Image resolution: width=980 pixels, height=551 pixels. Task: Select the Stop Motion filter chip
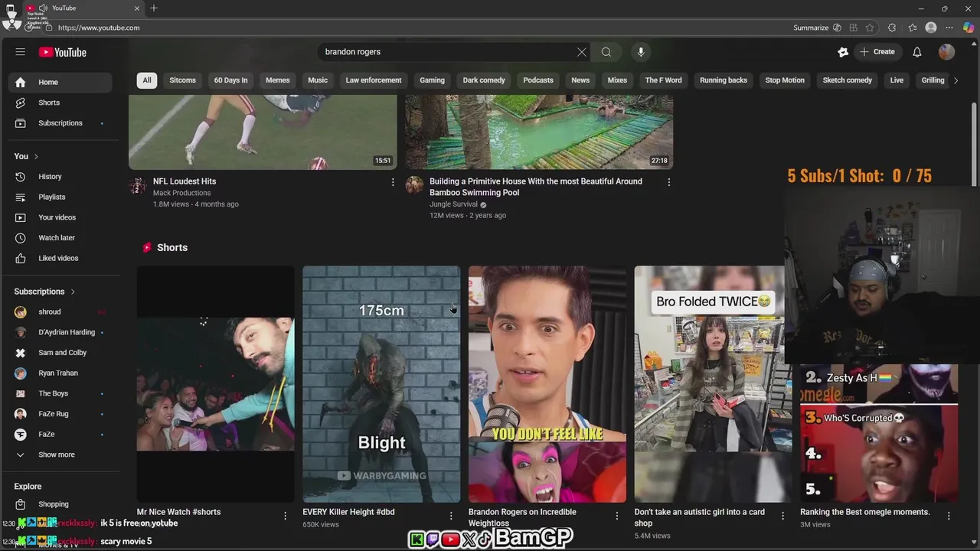pyautogui.click(x=785, y=80)
